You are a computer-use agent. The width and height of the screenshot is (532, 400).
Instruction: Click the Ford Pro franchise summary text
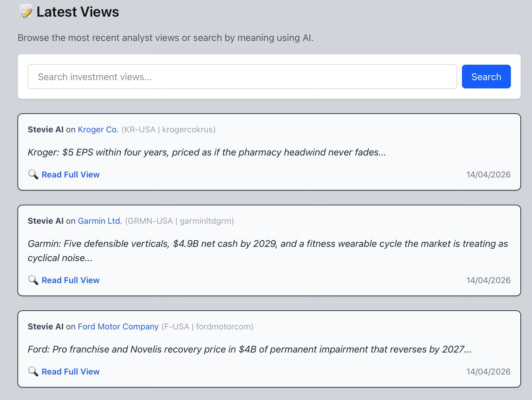click(249, 349)
